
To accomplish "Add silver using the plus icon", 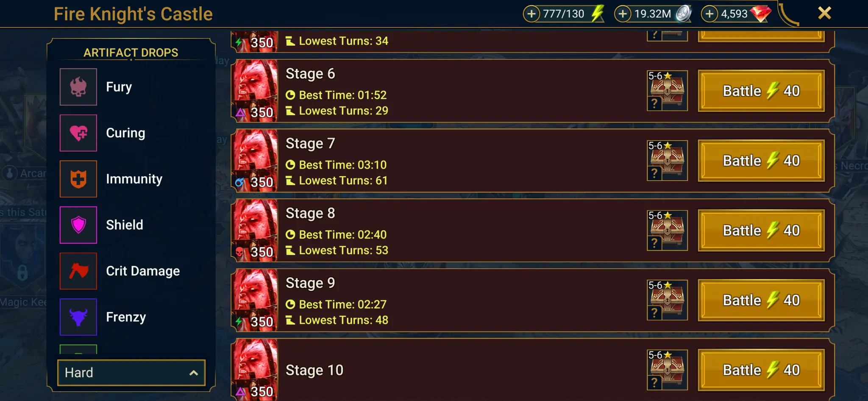I will click(x=623, y=14).
